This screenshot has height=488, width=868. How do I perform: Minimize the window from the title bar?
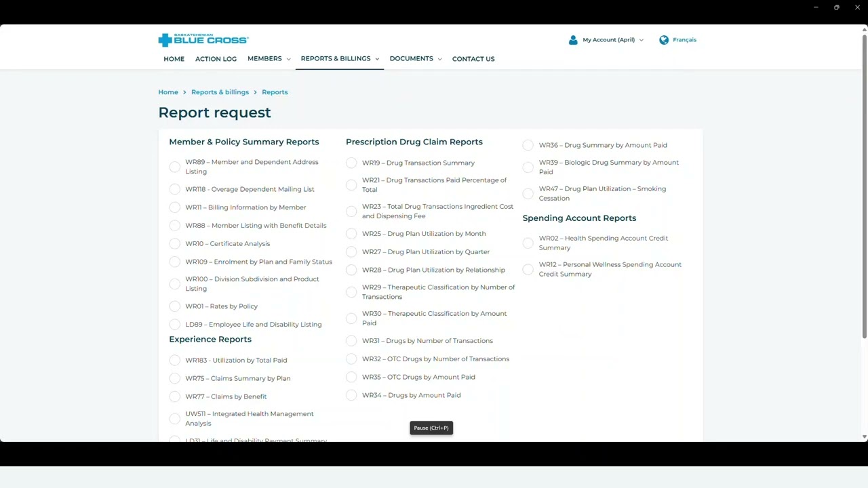[816, 7]
